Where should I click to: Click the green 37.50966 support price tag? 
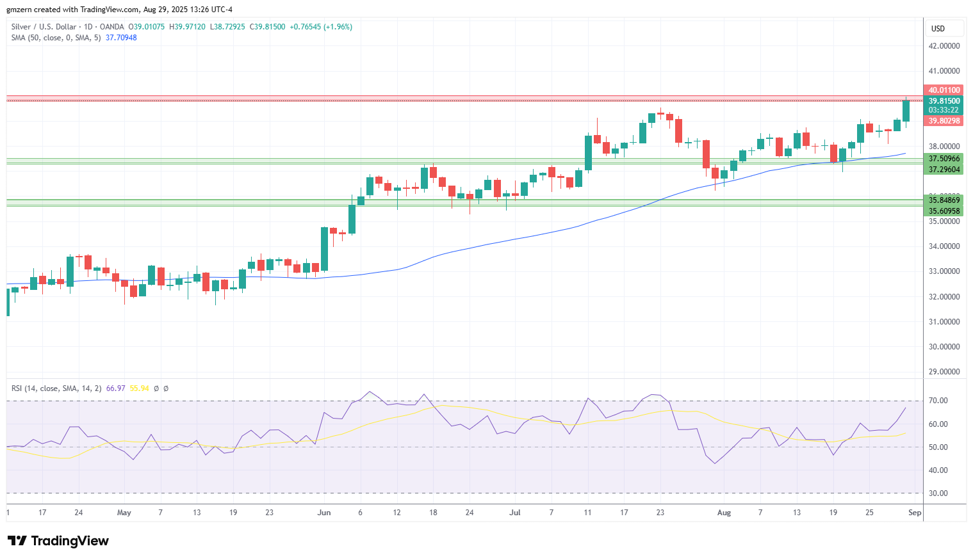pyautogui.click(x=944, y=159)
